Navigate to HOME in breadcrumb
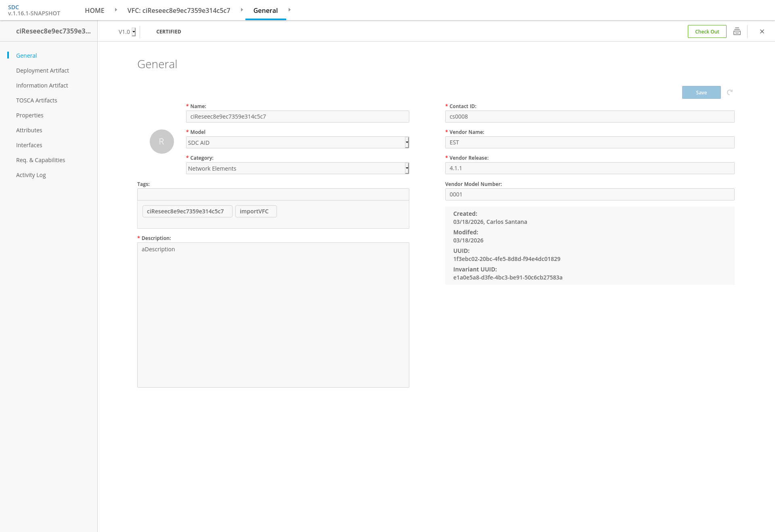Viewport: 775px width, 532px height. (x=94, y=10)
